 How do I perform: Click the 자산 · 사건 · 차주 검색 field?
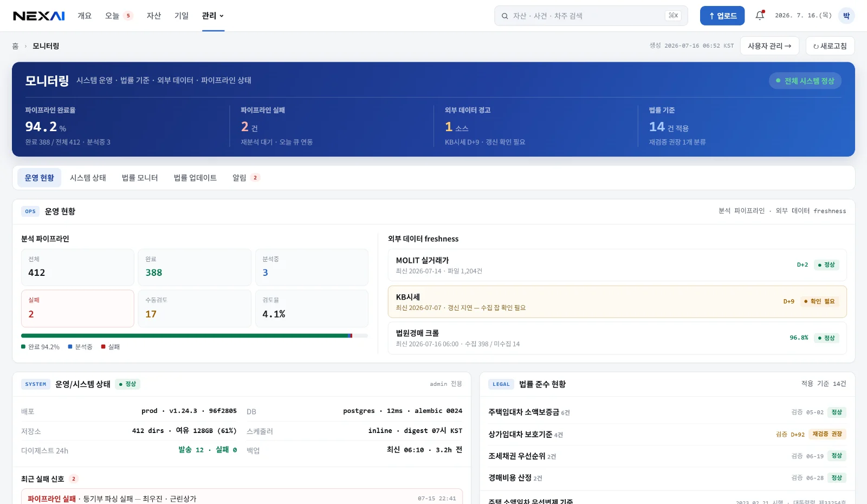pyautogui.click(x=591, y=16)
